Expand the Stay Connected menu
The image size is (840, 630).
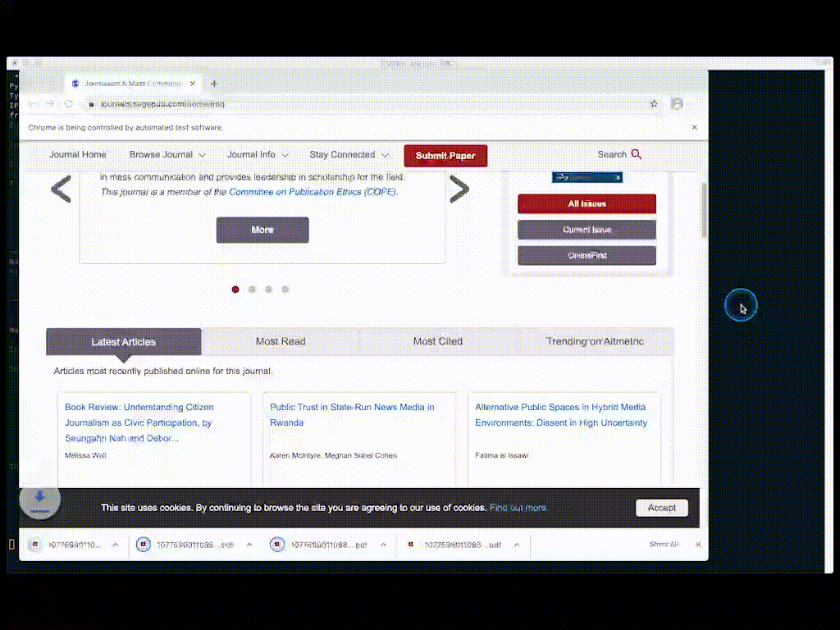[x=349, y=154]
